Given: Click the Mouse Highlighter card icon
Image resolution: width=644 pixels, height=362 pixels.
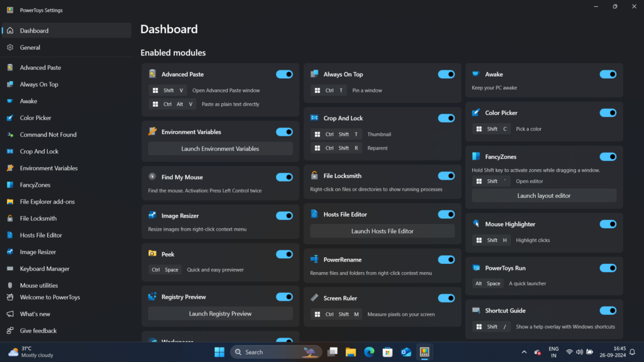Looking at the screenshot, I should pos(476,224).
